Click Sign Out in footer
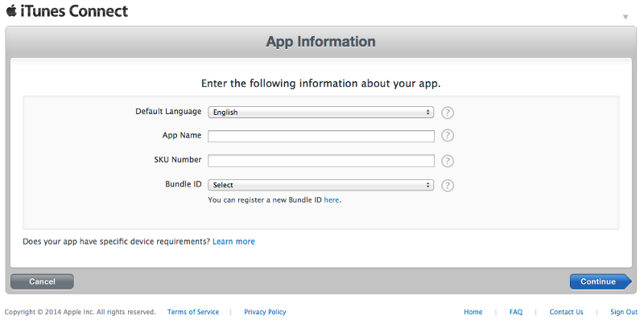This screenshot has height=324, width=644. click(x=624, y=312)
